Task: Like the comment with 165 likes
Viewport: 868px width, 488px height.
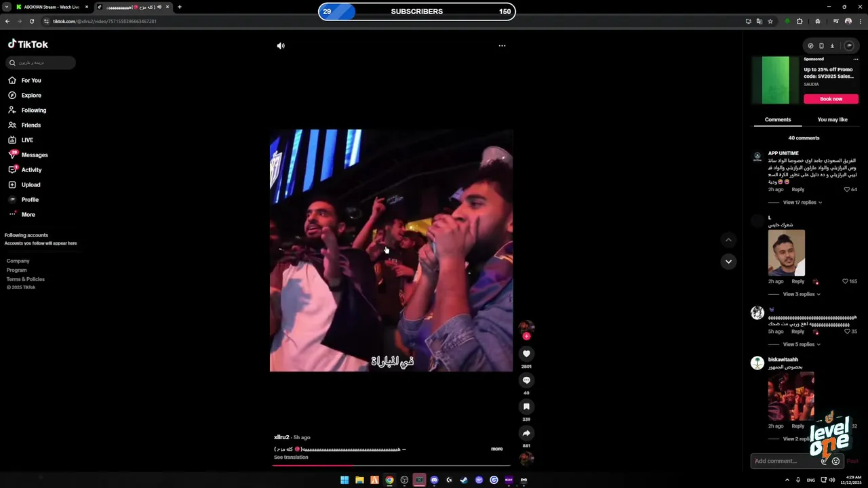Action: [x=846, y=281]
